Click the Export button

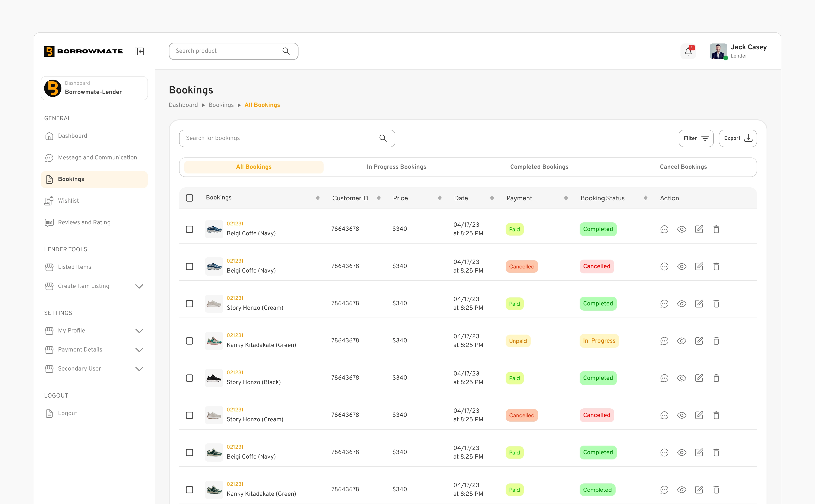(738, 138)
